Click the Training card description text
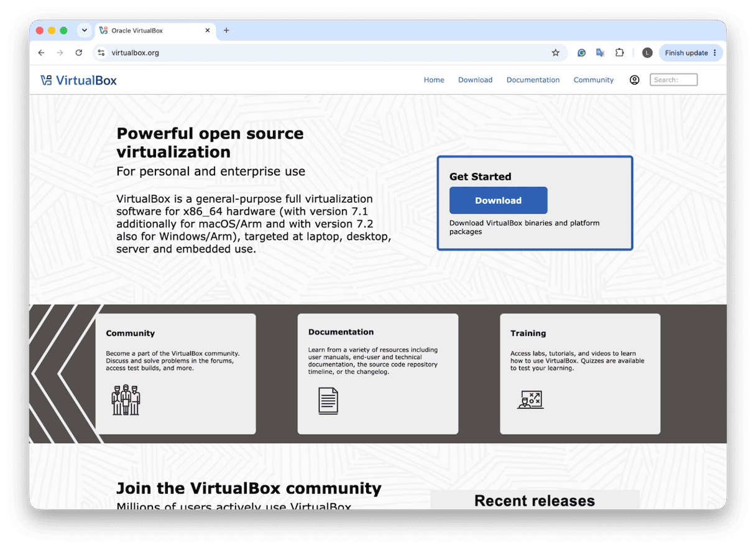The height and width of the screenshot is (548, 756). pyautogui.click(x=577, y=361)
